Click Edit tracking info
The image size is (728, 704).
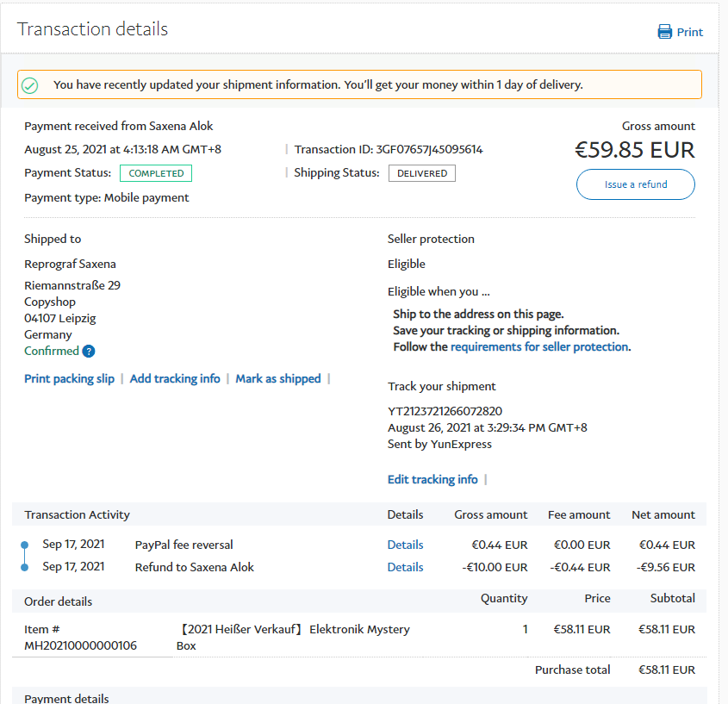[432, 479]
